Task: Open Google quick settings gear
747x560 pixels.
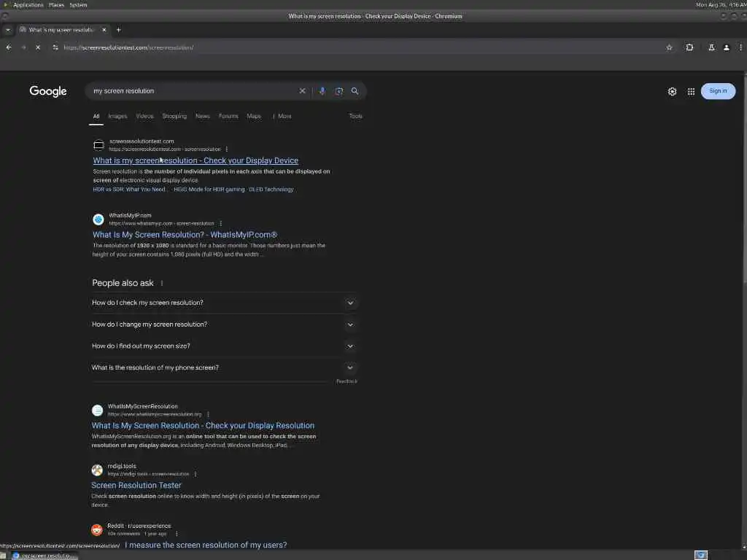Action: coord(672,91)
